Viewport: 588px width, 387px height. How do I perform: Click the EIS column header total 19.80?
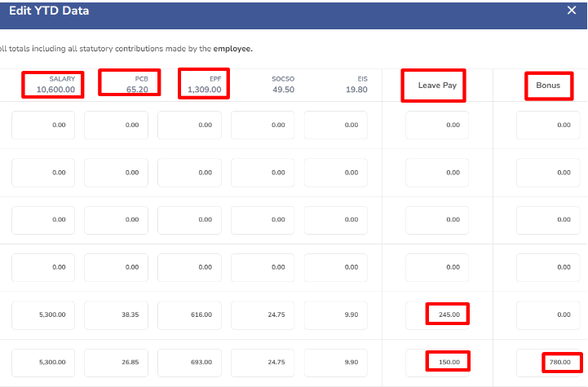tap(356, 90)
